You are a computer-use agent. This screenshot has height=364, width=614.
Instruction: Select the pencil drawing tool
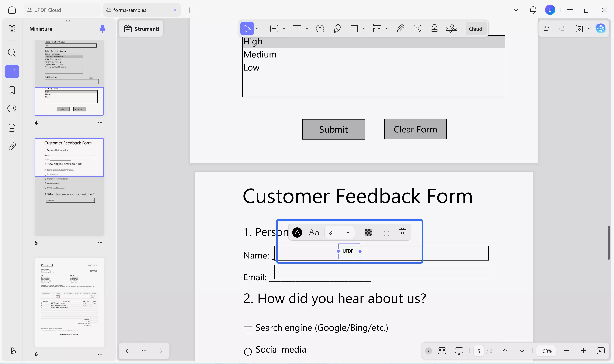(337, 29)
